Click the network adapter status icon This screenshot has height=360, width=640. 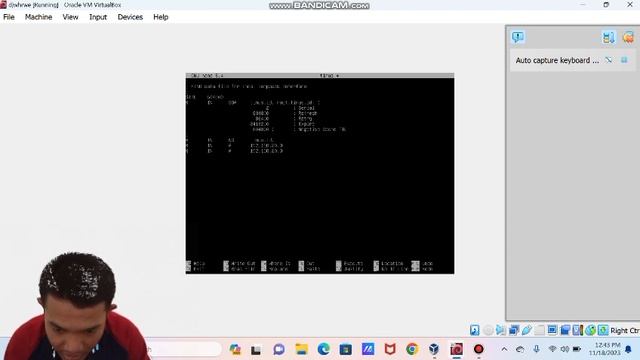tap(514, 330)
